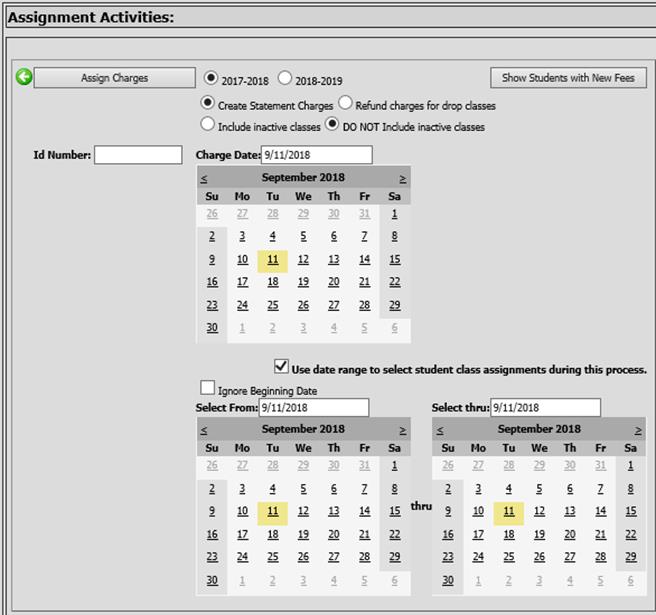Click the Id Number input field

coord(138,155)
